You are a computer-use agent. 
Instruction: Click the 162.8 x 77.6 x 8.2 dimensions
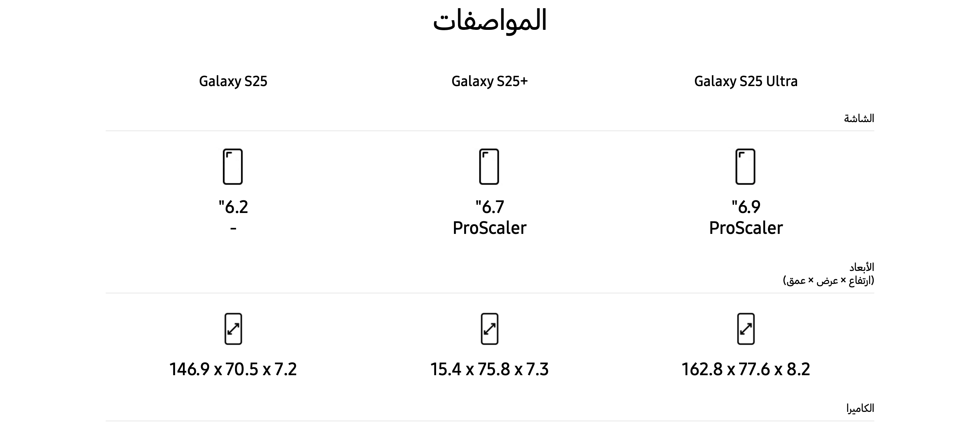coord(746,369)
